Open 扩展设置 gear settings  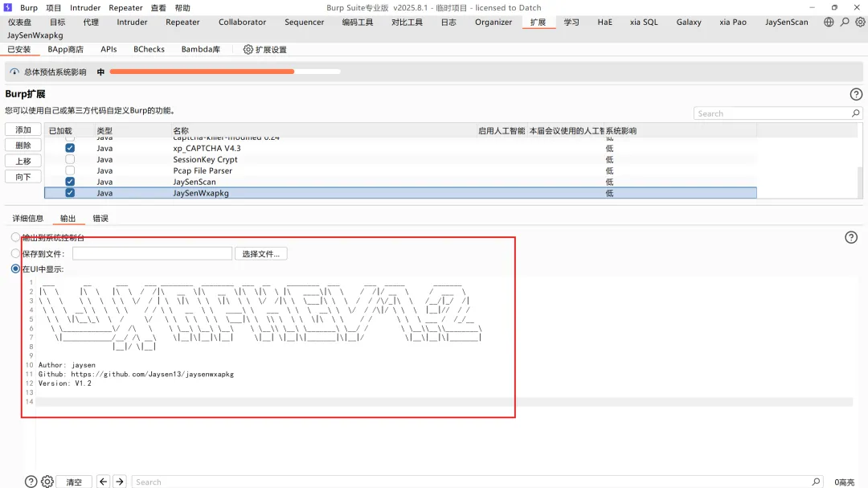[x=265, y=49]
